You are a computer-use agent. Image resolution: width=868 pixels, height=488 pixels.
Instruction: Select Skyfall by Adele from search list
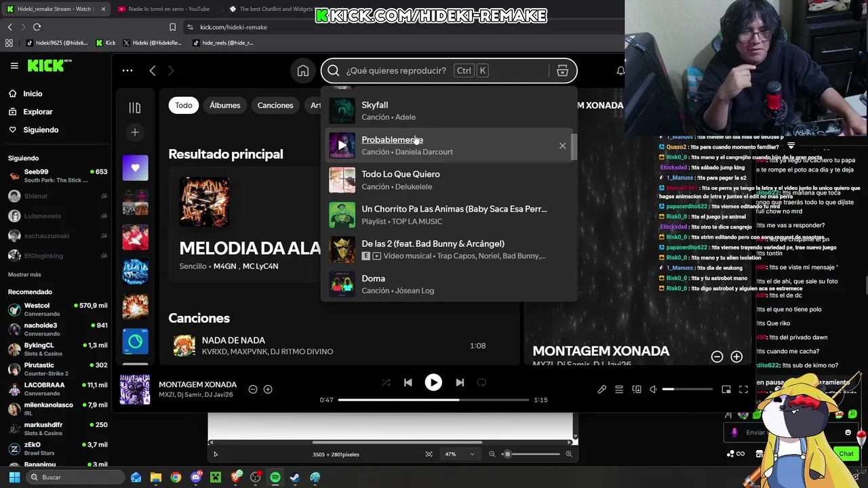click(449, 110)
